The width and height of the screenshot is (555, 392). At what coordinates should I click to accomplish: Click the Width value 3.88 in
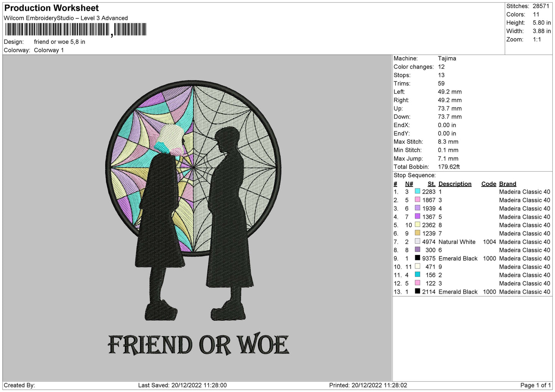click(542, 31)
